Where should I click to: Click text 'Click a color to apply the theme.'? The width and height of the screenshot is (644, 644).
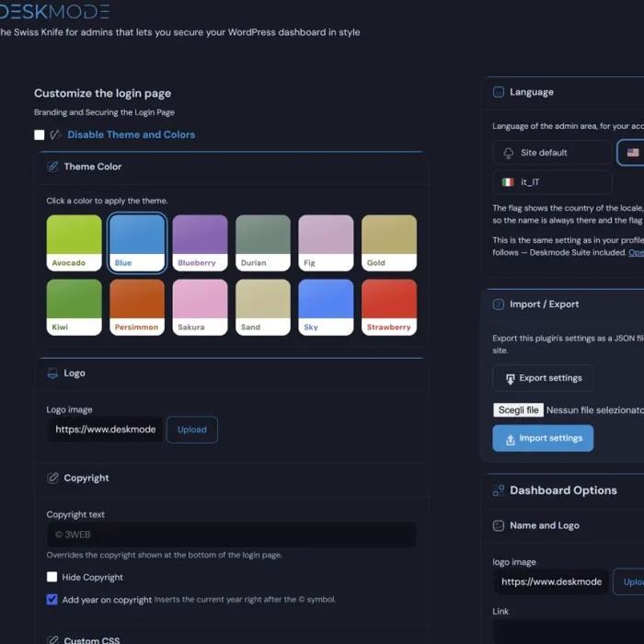coord(107,201)
